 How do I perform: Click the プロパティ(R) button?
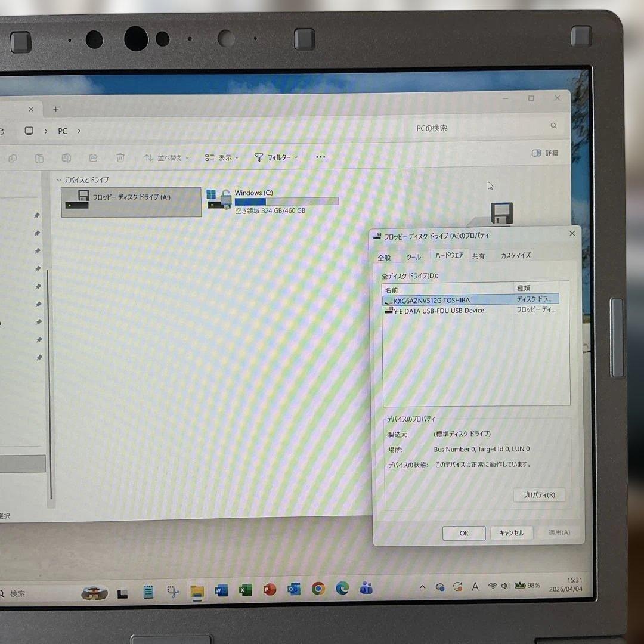click(539, 495)
